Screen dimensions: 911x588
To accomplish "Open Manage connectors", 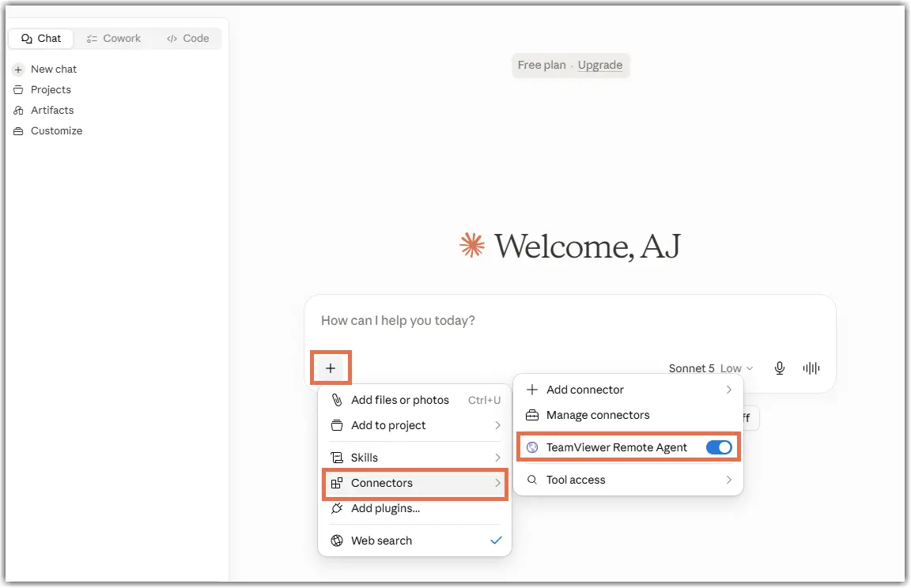I will coord(628,416).
